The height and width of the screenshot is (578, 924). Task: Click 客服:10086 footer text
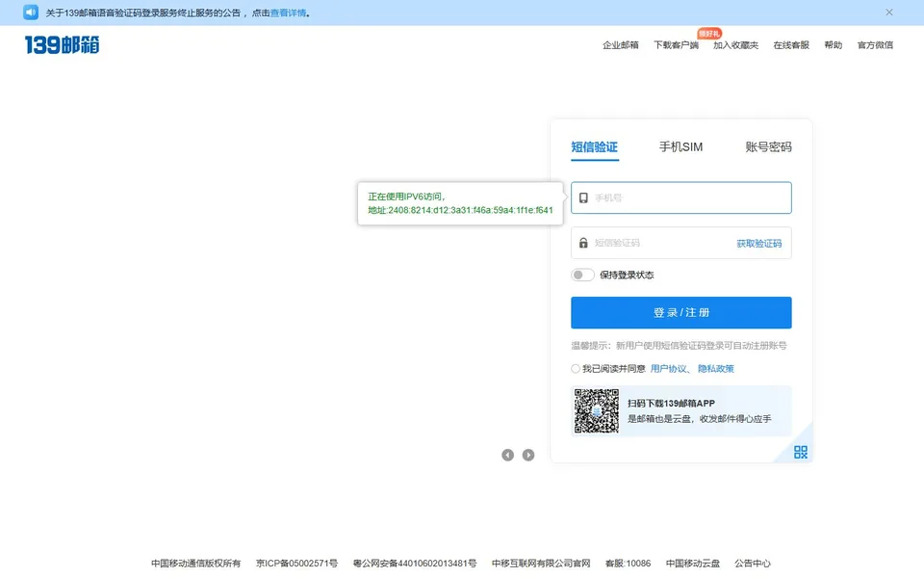(x=629, y=564)
